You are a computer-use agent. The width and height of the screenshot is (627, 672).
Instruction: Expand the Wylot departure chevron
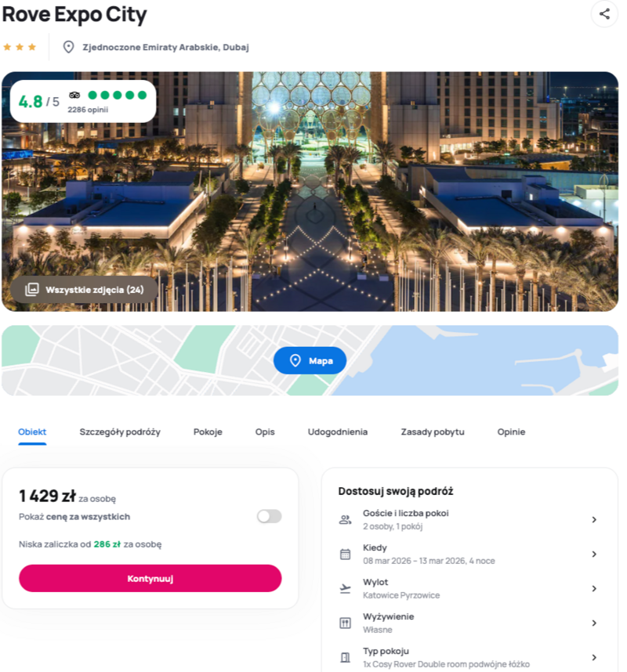coord(594,588)
